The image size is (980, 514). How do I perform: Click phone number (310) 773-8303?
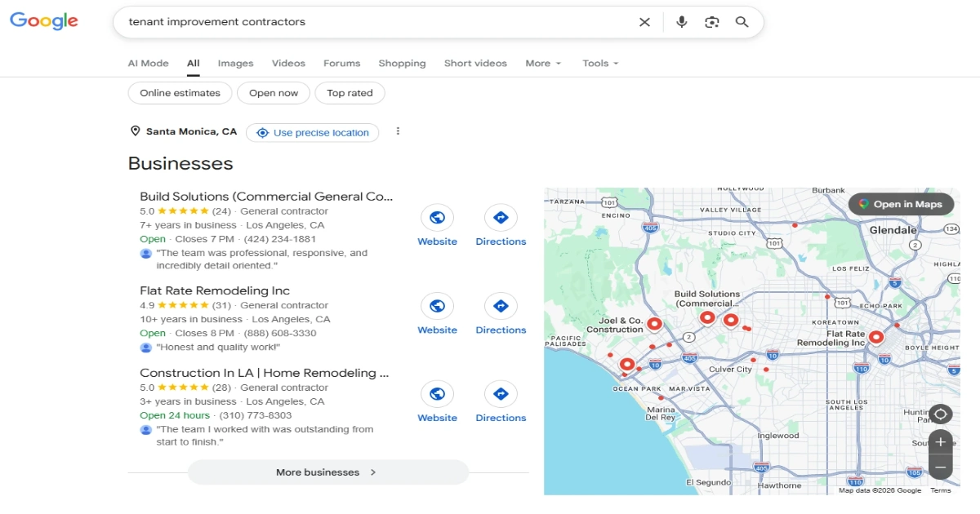(256, 415)
